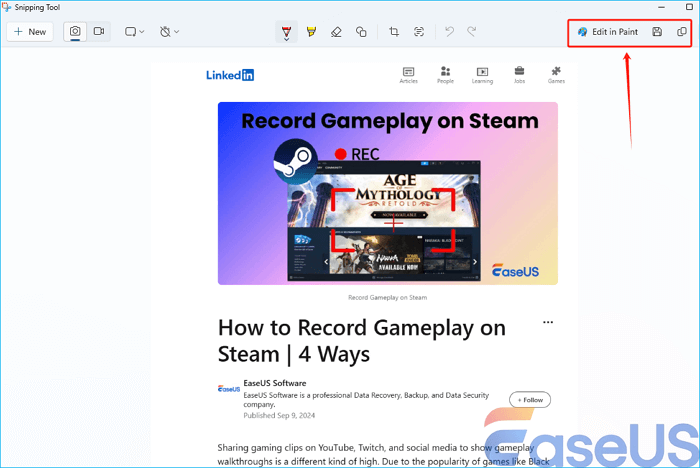
Task: Copy the snip to clipboard
Action: coord(682,32)
